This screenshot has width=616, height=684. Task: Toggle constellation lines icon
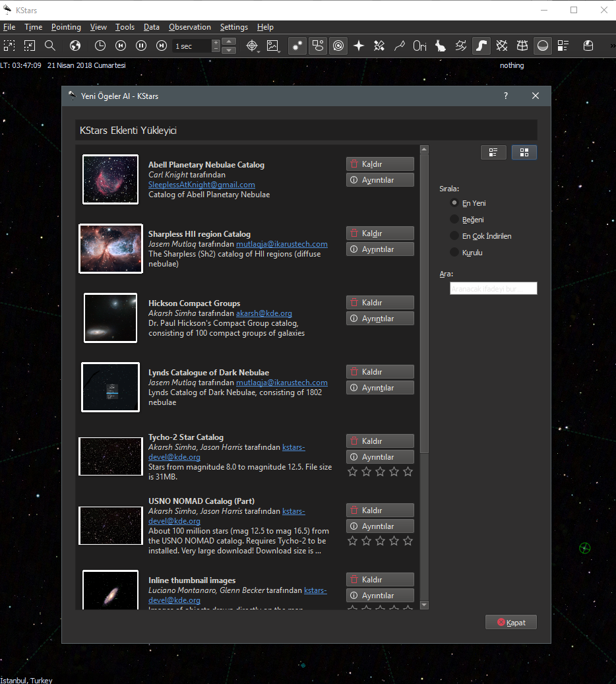coord(400,46)
